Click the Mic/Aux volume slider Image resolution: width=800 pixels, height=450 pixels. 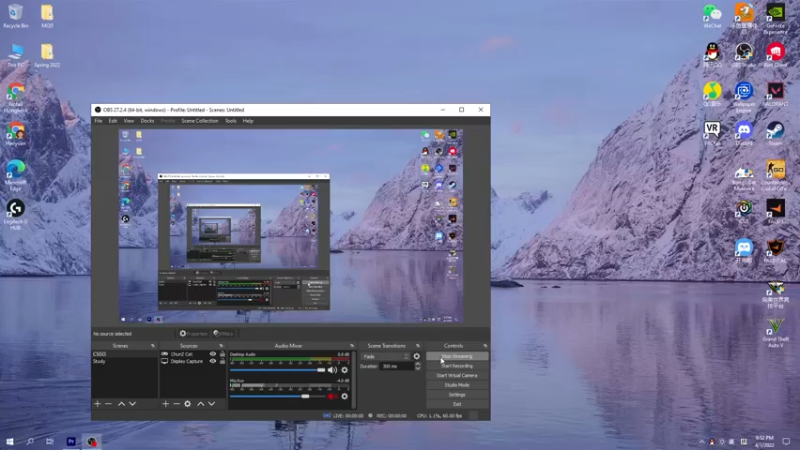tap(278, 396)
